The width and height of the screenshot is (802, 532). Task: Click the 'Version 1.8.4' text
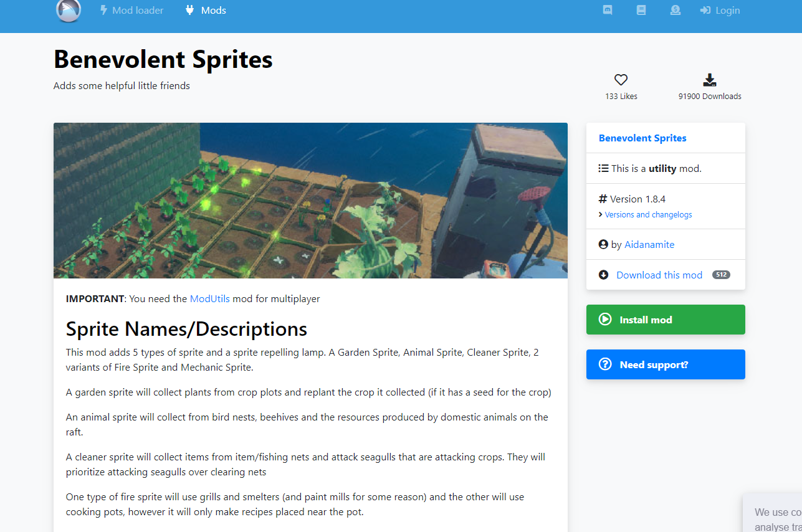(x=637, y=199)
